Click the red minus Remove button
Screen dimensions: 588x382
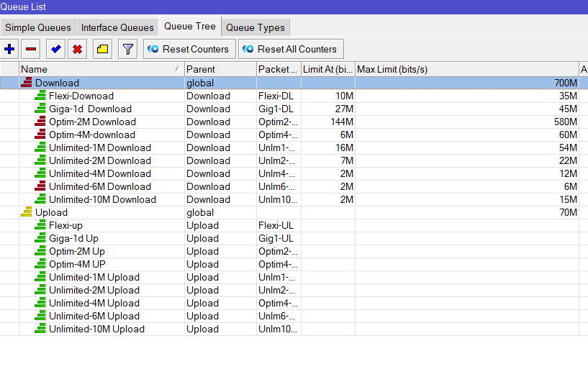tap(31, 49)
